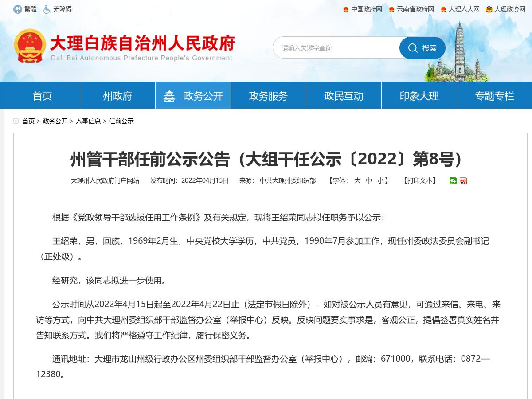Click the government building icon beside 政务公开
Image resolution: width=532 pixels, height=399 pixels.
[x=170, y=95]
